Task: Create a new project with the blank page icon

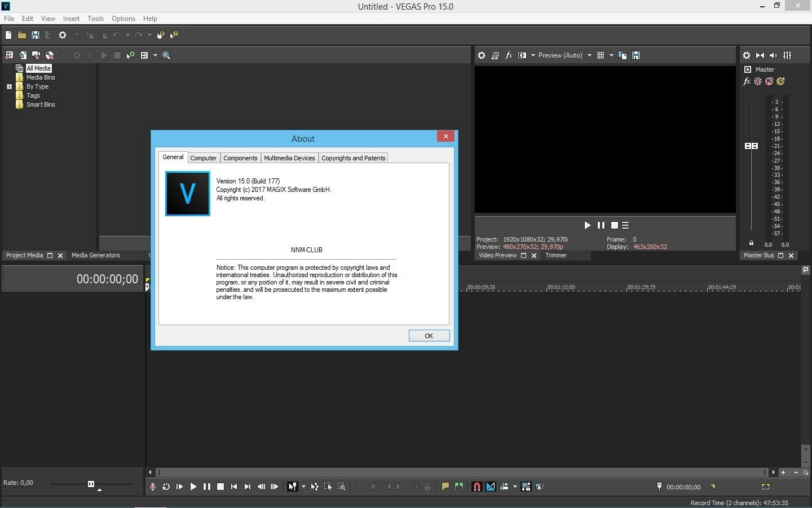Action: (x=8, y=35)
